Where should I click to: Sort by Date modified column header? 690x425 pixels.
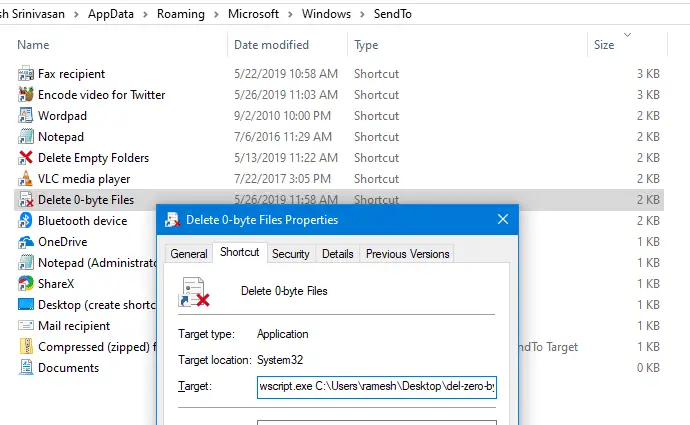tap(271, 45)
